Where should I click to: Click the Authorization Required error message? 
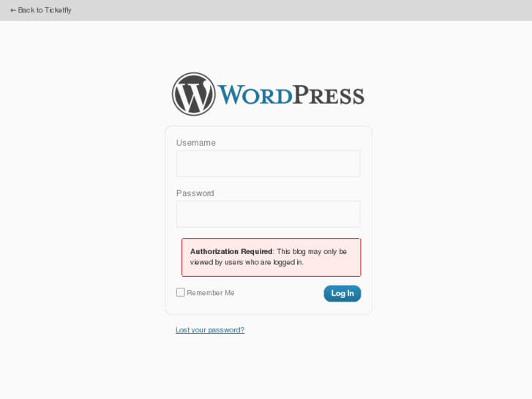271,257
